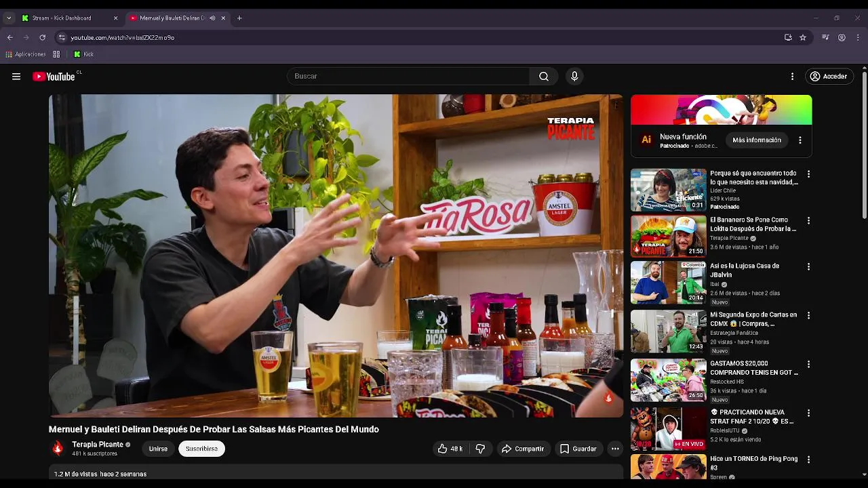Open the browser media controls icon
The width and height of the screenshot is (868, 488).
(x=825, y=38)
